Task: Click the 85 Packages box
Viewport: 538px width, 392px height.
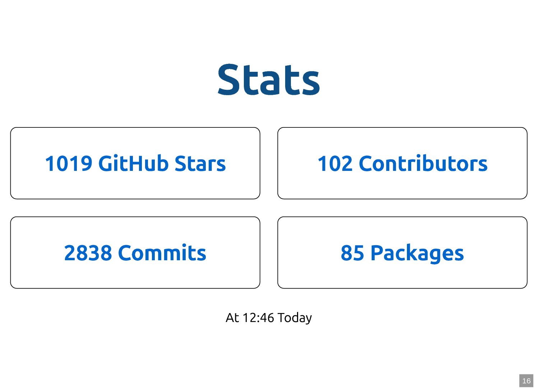Action: [x=402, y=252]
